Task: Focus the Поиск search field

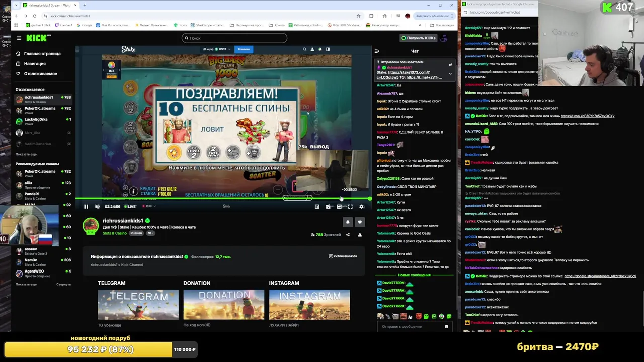Action: (x=234, y=38)
